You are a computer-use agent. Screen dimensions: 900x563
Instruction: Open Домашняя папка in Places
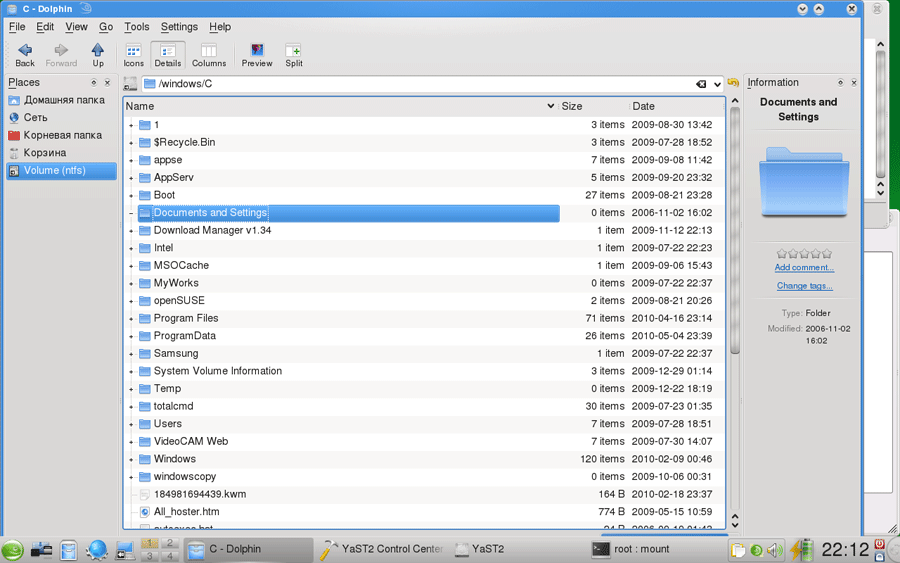click(61, 100)
